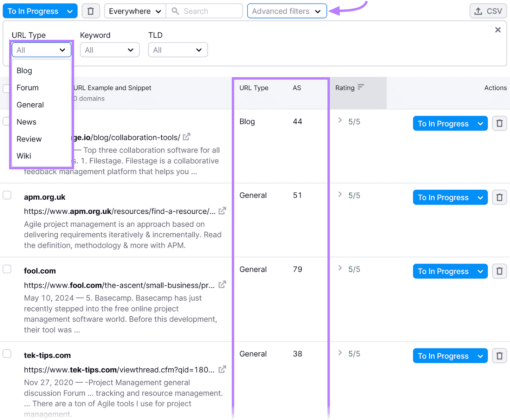The width and height of the screenshot is (510, 420).
Task: Tick the tek-tips.com row checkbox
Action: (x=7, y=354)
